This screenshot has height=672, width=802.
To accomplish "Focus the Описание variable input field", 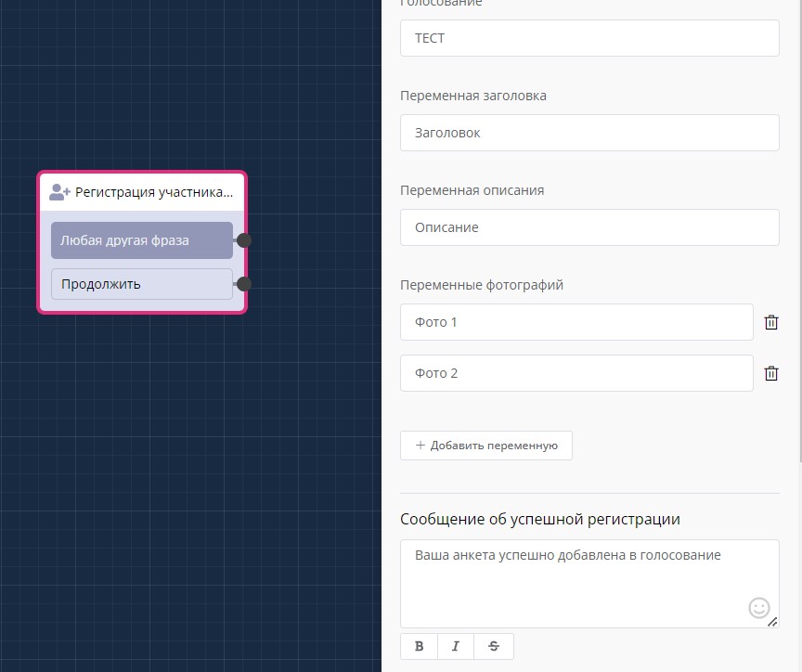I will [x=589, y=227].
